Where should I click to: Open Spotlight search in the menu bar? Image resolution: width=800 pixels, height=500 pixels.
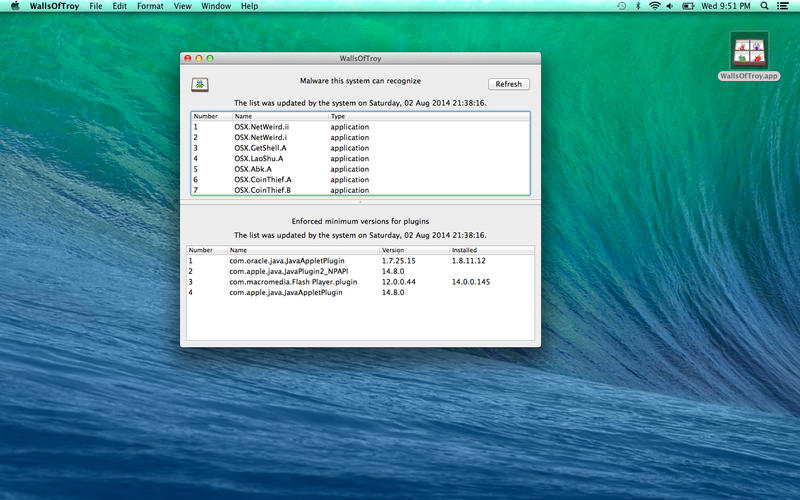(x=766, y=6)
